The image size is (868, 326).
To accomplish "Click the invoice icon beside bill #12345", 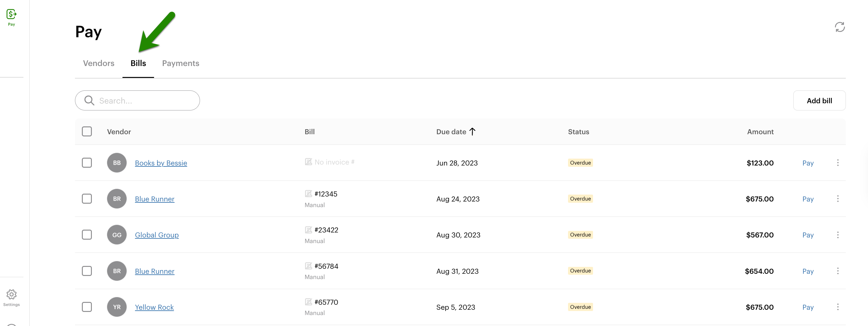I will (x=308, y=194).
